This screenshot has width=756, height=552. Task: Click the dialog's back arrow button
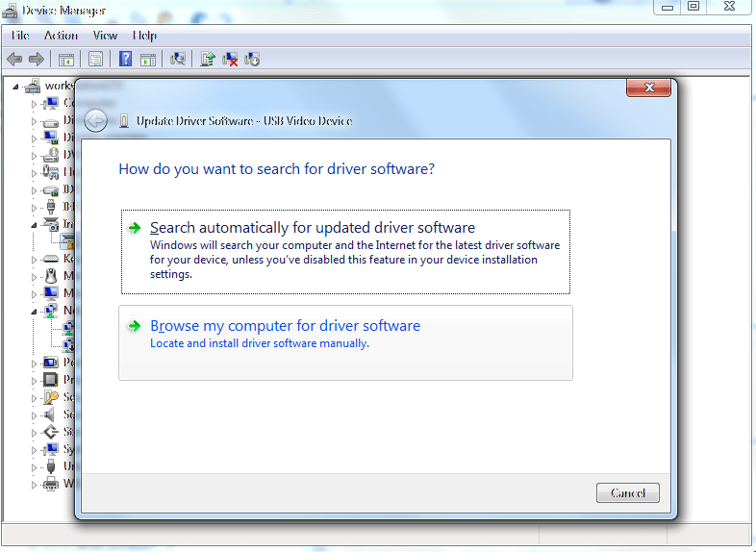tap(95, 120)
